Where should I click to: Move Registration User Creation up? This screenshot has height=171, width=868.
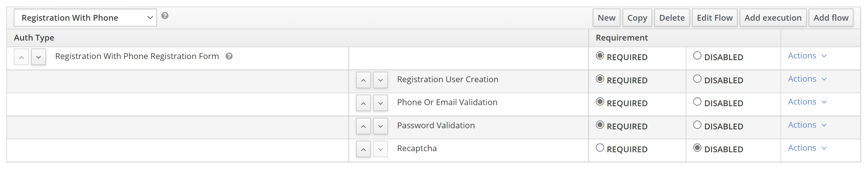click(363, 80)
